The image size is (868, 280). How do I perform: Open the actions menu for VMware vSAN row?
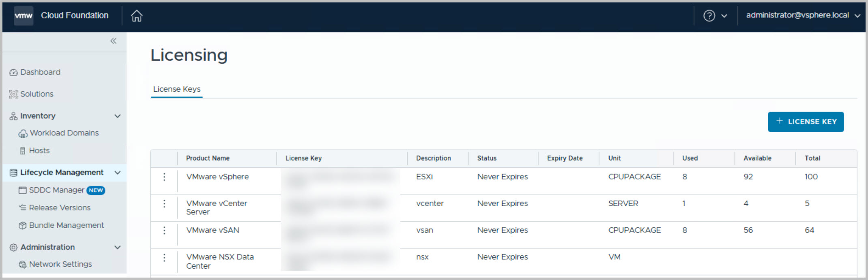tap(164, 231)
